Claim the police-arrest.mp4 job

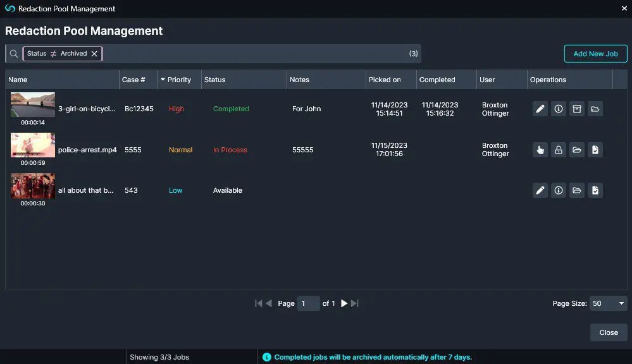coord(540,150)
